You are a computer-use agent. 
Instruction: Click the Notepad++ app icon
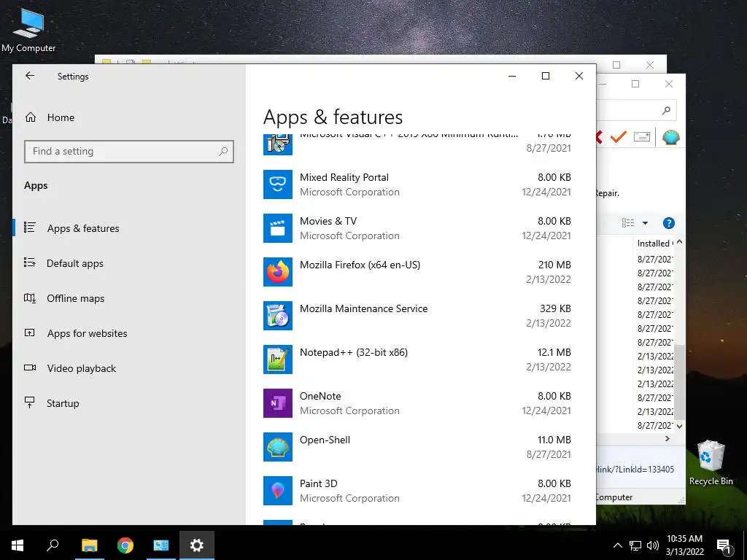278,359
